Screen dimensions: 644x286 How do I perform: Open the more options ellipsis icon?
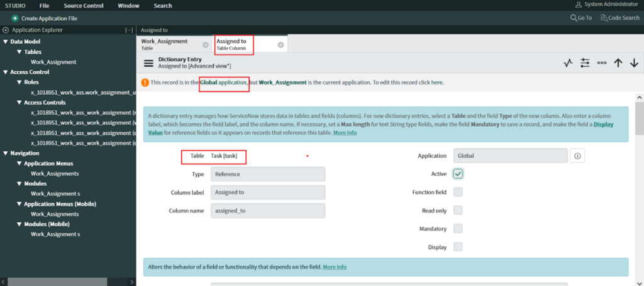click(x=602, y=63)
